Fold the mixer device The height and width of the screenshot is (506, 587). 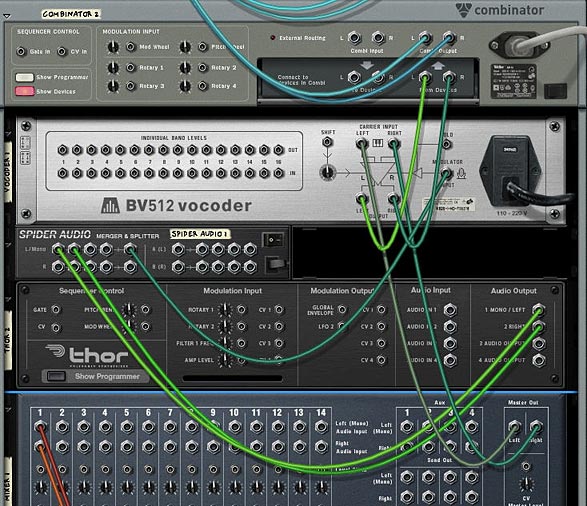8,411
